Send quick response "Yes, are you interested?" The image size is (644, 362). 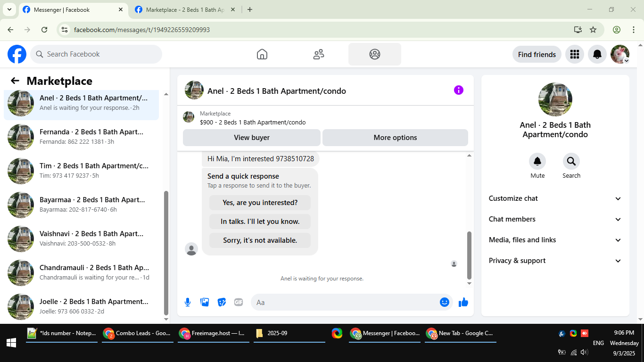click(260, 203)
